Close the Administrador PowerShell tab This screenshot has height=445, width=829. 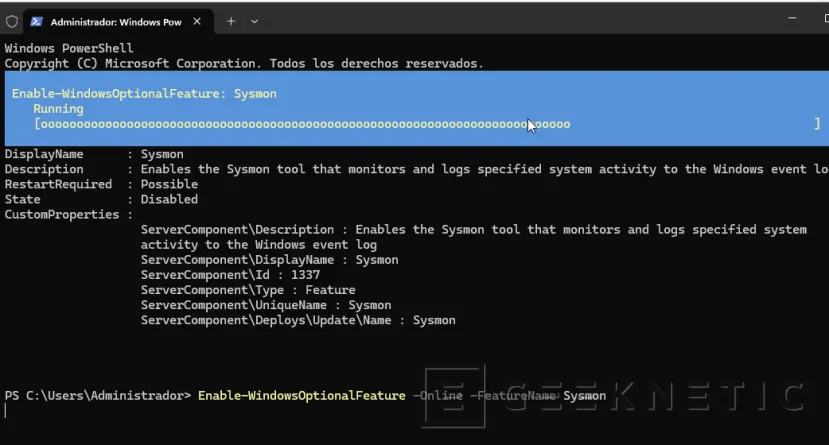(x=197, y=22)
